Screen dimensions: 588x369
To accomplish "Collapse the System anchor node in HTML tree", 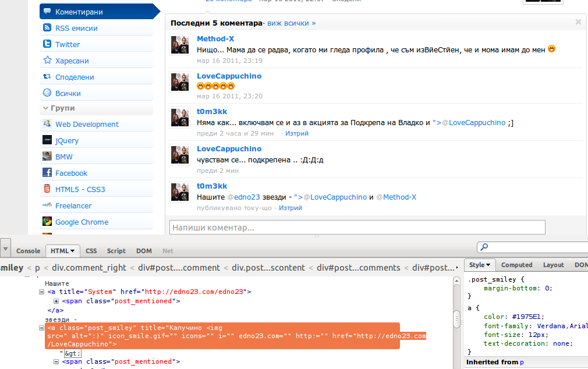I will pyautogui.click(x=41, y=292).
